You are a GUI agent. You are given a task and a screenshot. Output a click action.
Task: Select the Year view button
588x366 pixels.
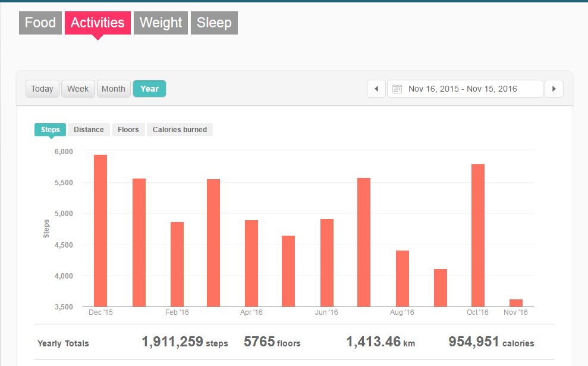(150, 89)
